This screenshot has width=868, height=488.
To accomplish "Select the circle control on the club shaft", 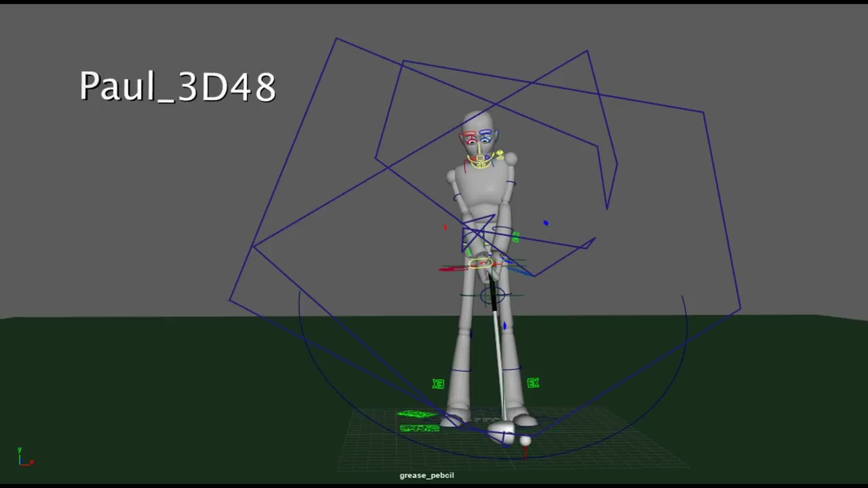I will click(x=492, y=296).
